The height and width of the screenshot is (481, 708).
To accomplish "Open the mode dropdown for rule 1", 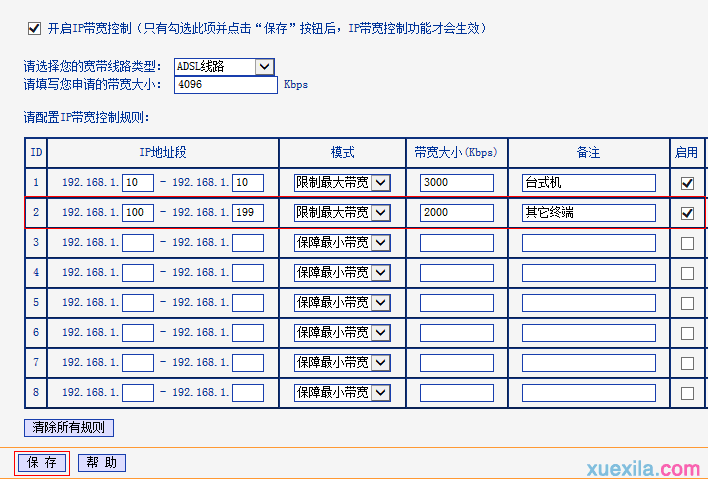I will [x=342, y=182].
